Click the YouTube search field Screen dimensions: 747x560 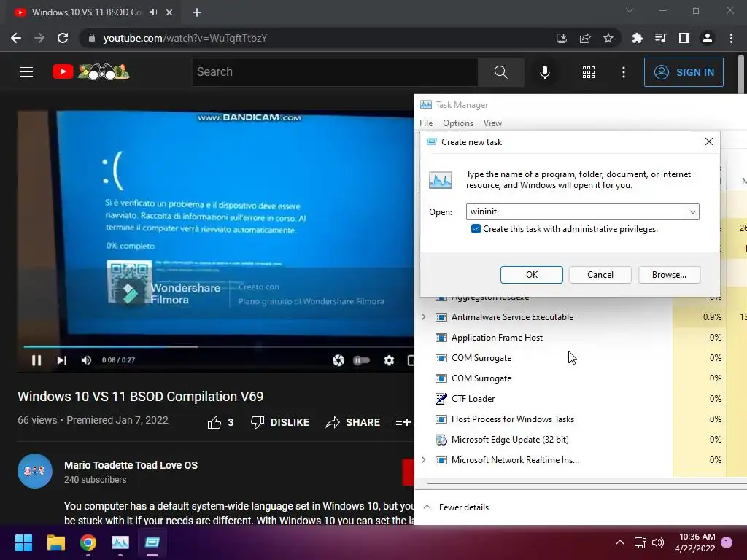click(335, 72)
